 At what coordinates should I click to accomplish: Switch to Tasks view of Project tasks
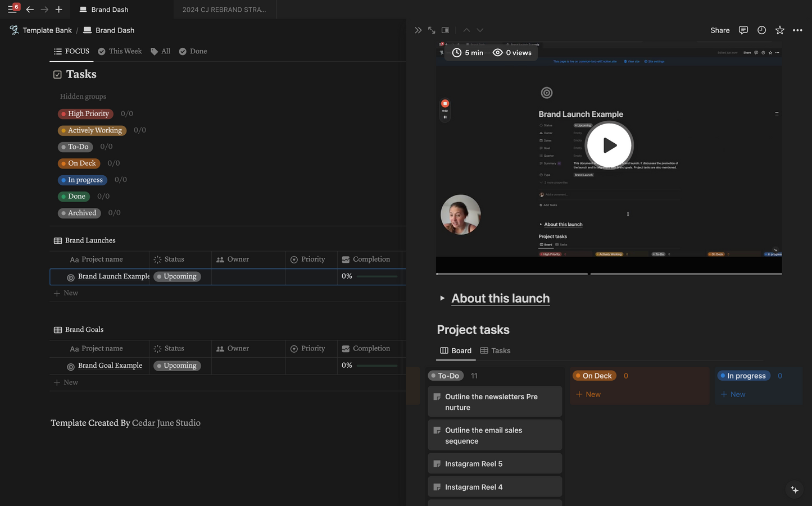(x=495, y=350)
